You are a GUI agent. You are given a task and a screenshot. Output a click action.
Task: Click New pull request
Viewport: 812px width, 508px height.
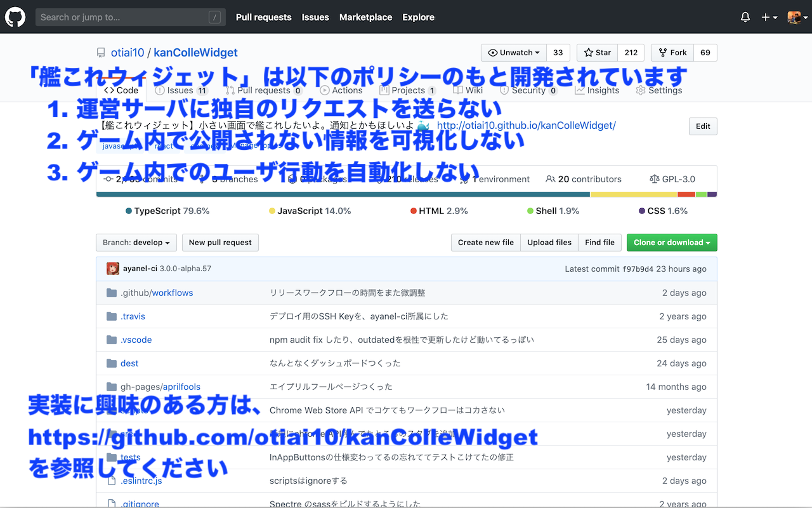pyautogui.click(x=220, y=243)
